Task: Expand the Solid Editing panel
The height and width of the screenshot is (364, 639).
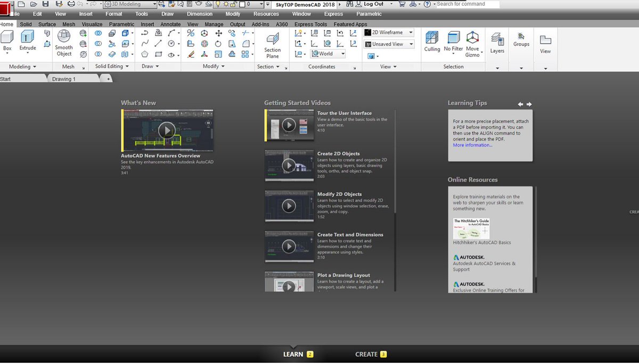Action: pyautogui.click(x=112, y=67)
